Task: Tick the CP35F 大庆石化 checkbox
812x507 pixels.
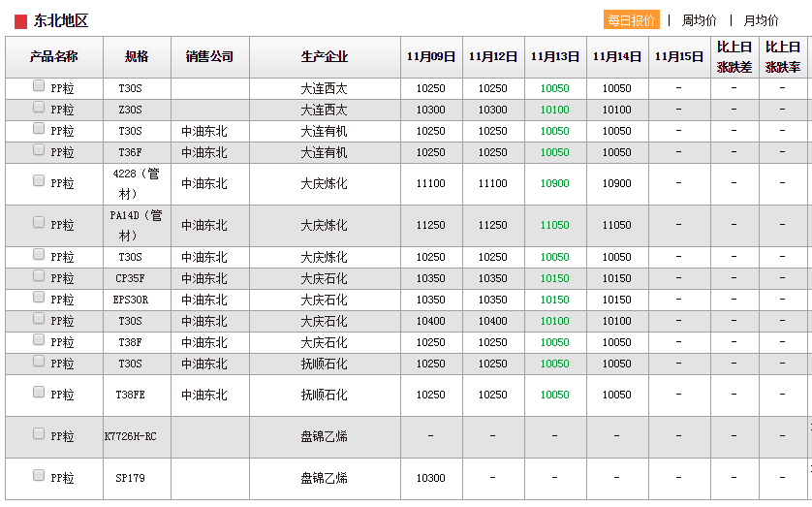Action: click(39, 276)
